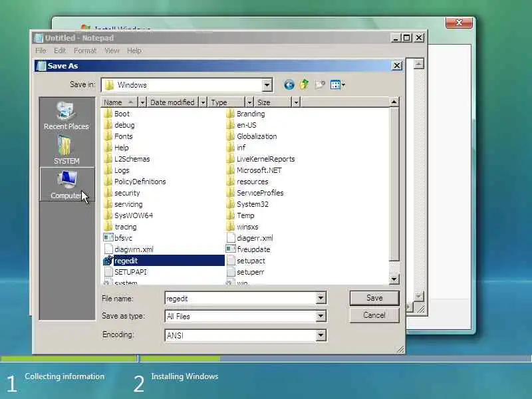
Task: Select the Fonts folder
Action: click(x=118, y=136)
